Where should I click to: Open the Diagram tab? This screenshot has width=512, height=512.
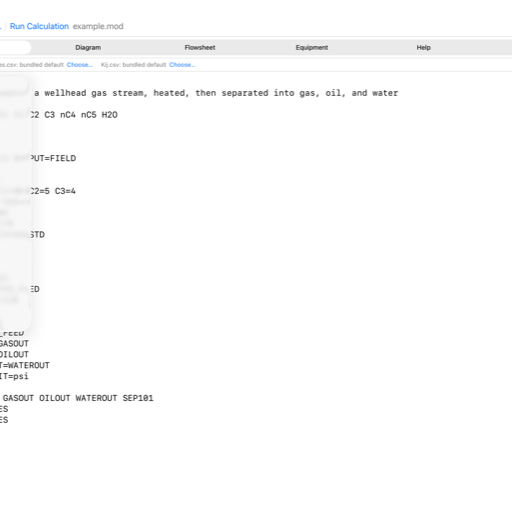pyautogui.click(x=88, y=48)
